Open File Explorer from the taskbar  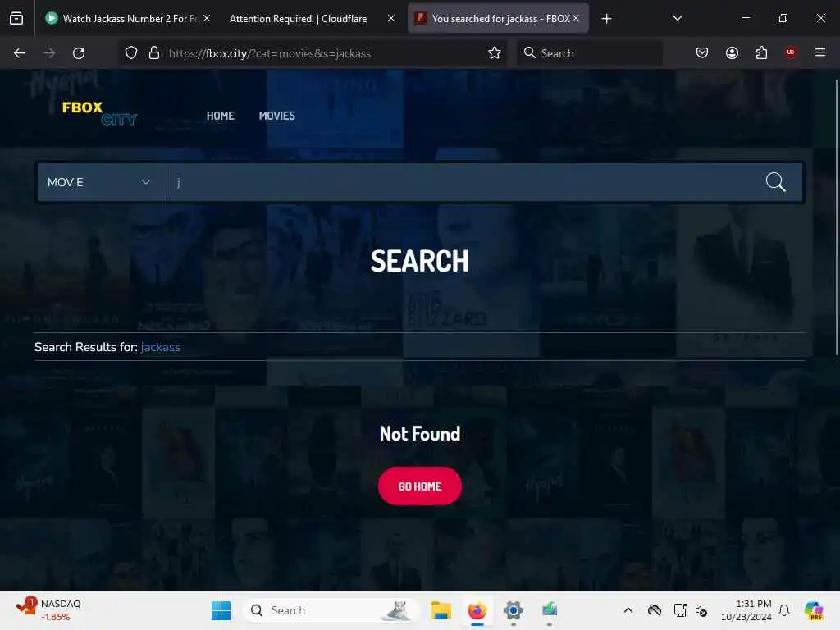[441, 610]
